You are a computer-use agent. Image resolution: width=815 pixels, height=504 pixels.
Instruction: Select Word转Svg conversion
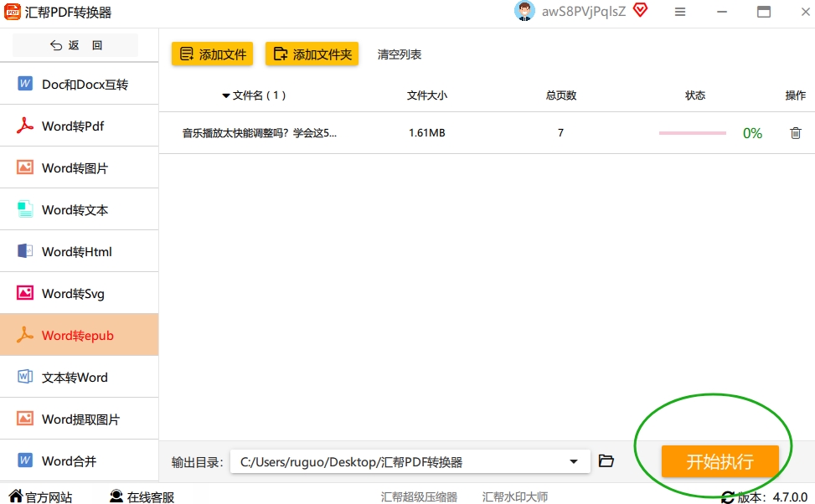click(x=79, y=293)
